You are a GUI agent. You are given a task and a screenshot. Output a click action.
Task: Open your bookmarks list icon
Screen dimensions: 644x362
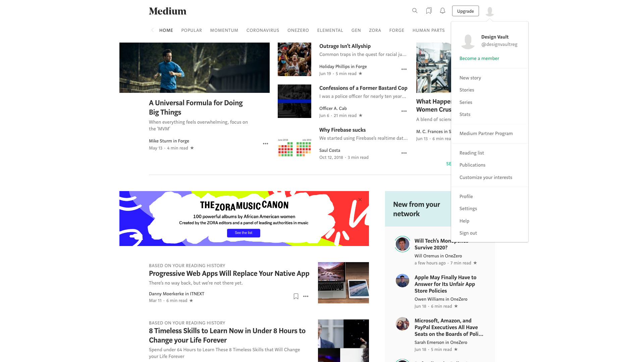click(429, 11)
